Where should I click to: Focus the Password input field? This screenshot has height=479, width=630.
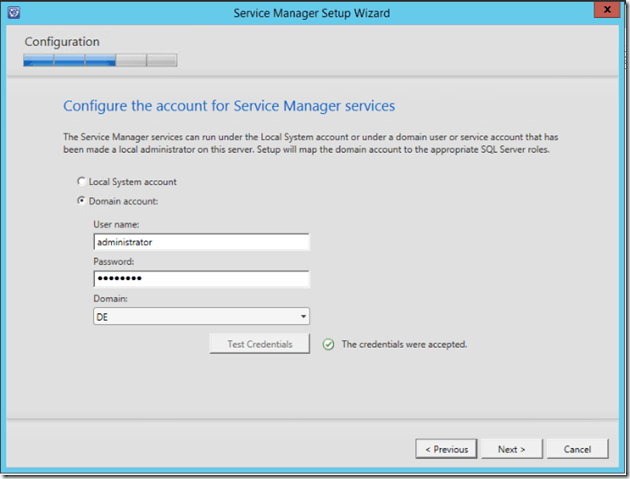pyautogui.click(x=201, y=279)
